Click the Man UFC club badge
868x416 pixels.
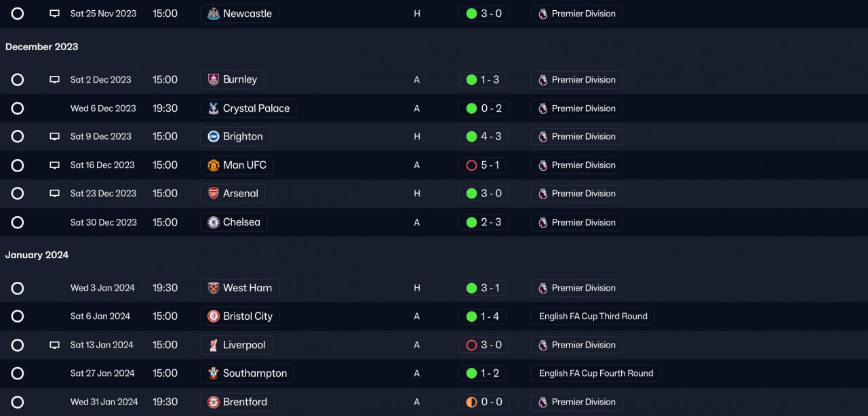[214, 165]
